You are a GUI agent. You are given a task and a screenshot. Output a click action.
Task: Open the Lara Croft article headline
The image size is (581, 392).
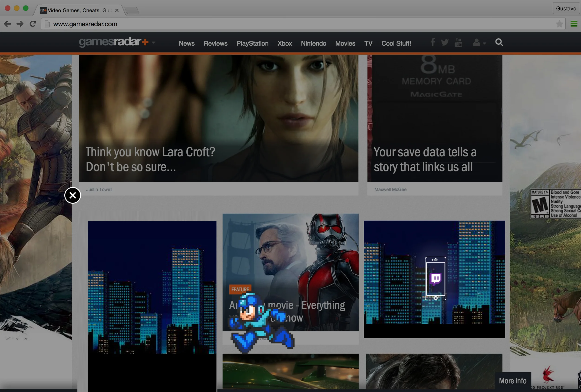coord(150,159)
